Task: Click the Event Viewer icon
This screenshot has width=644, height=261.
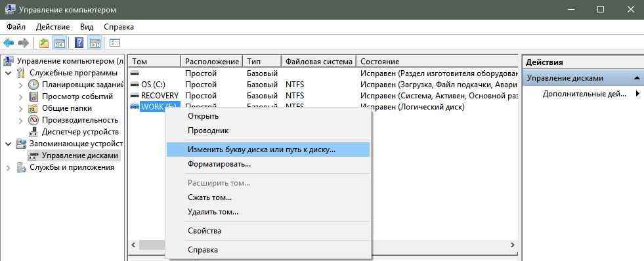Action: pyautogui.click(x=33, y=97)
